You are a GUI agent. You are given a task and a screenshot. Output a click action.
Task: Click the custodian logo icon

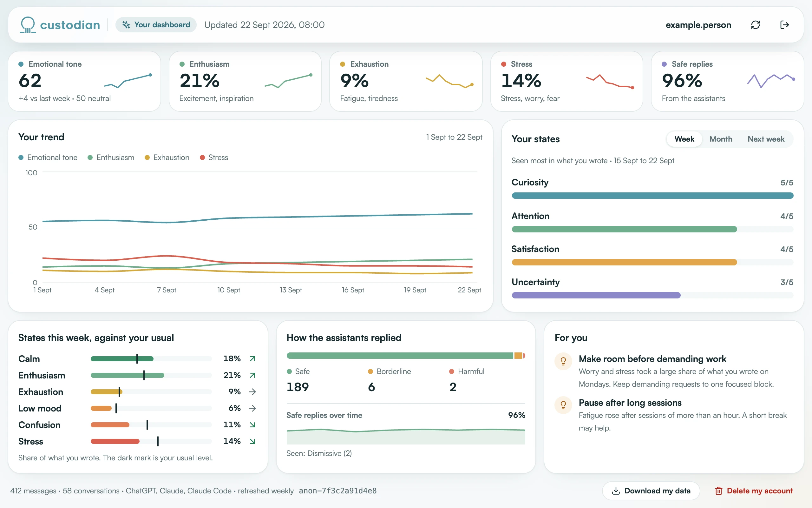click(x=28, y=25)
